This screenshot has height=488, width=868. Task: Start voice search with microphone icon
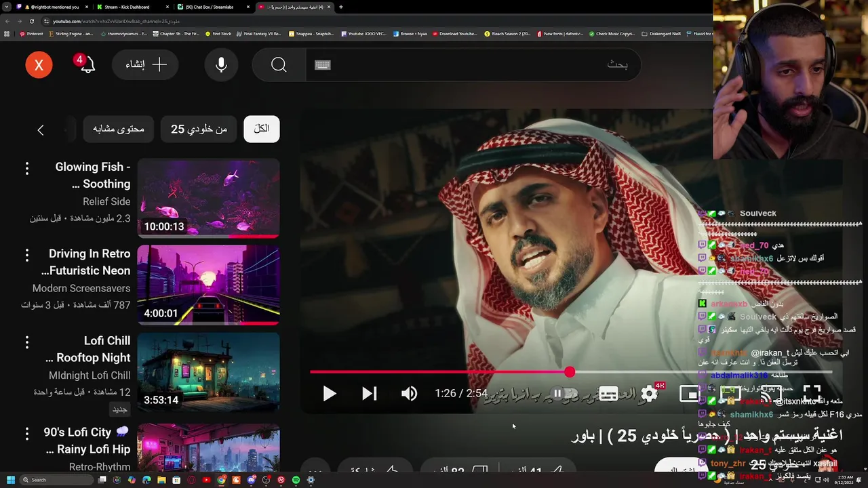click(x=221, y=65)
